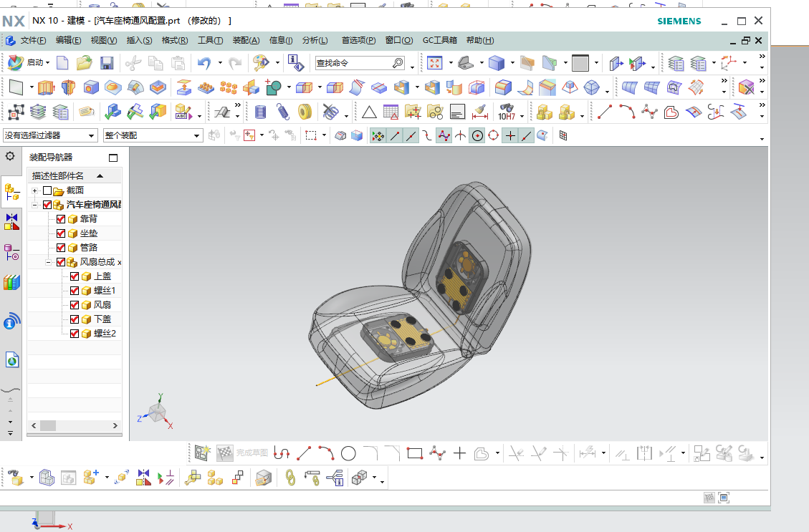Open the 视图(V) menu
This screenshot has width=809, height=532.
pos(104,40)
